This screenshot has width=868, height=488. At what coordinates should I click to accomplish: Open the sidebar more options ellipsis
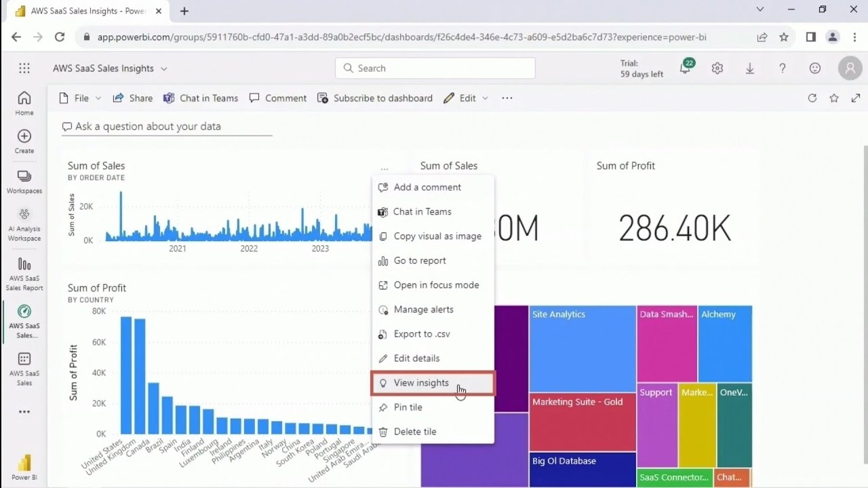(x=24, y=411)
